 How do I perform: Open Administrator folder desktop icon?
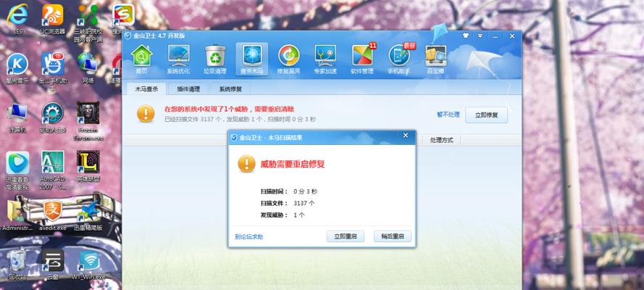pyautogui.click(x=17, y=215)
